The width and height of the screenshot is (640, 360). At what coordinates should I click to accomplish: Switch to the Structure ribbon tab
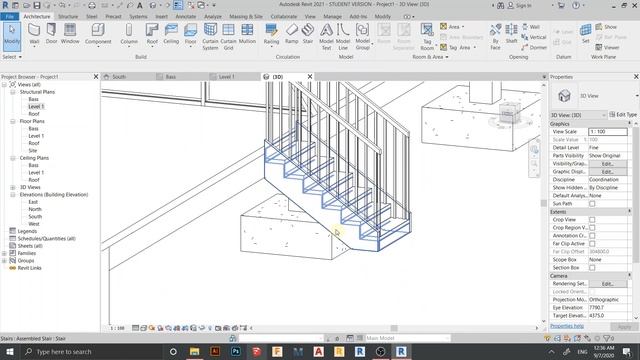point(68,16)
